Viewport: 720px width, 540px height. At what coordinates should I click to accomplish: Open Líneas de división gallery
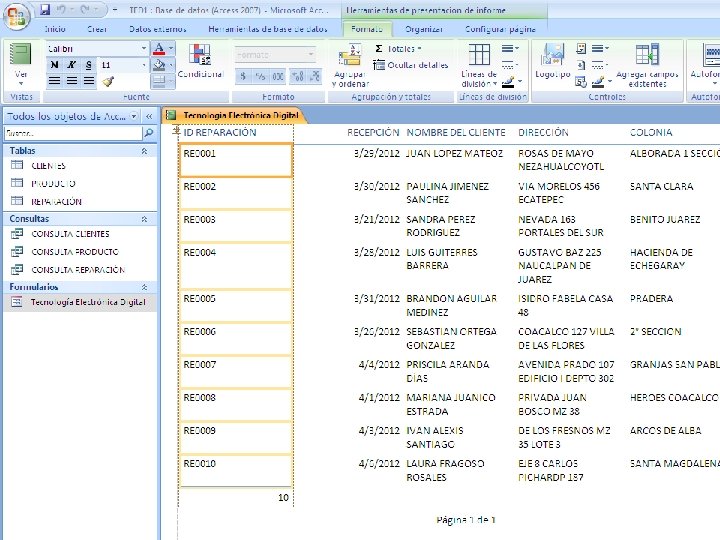(479, 65)
